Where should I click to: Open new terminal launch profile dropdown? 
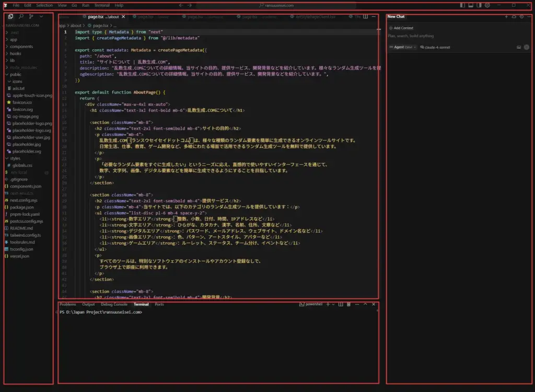click(333, 304)
